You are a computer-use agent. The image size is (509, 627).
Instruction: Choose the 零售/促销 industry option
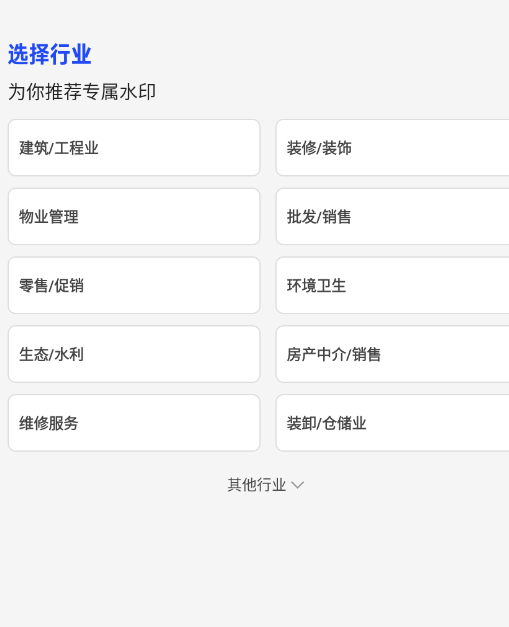coord(134,285)
